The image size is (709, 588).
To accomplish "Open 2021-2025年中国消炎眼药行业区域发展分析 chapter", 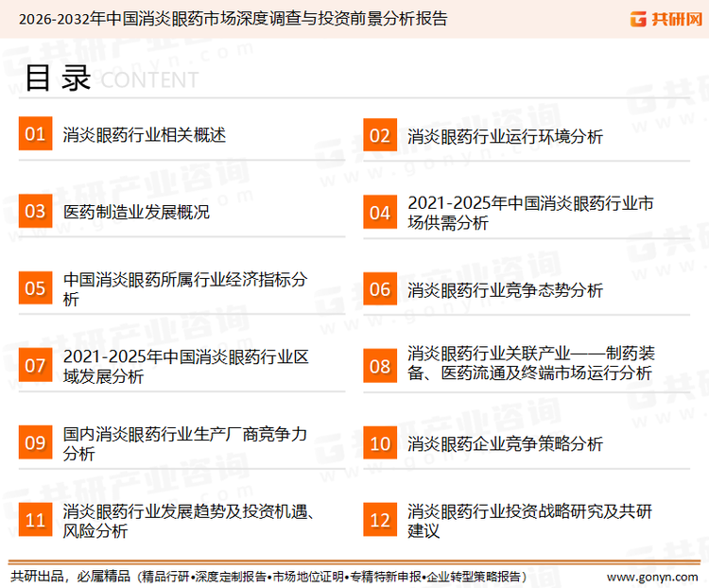I will (x=185, y=366).
